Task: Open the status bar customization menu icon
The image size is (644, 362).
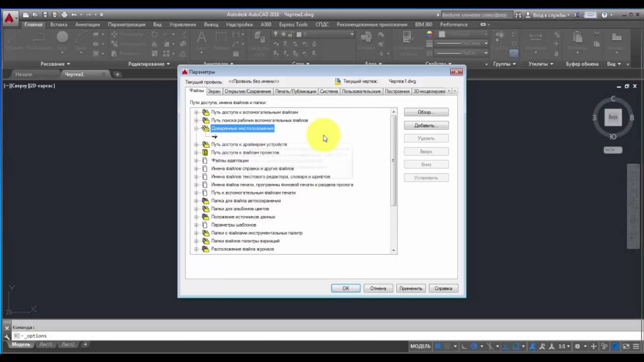Action: coord(637,346)
